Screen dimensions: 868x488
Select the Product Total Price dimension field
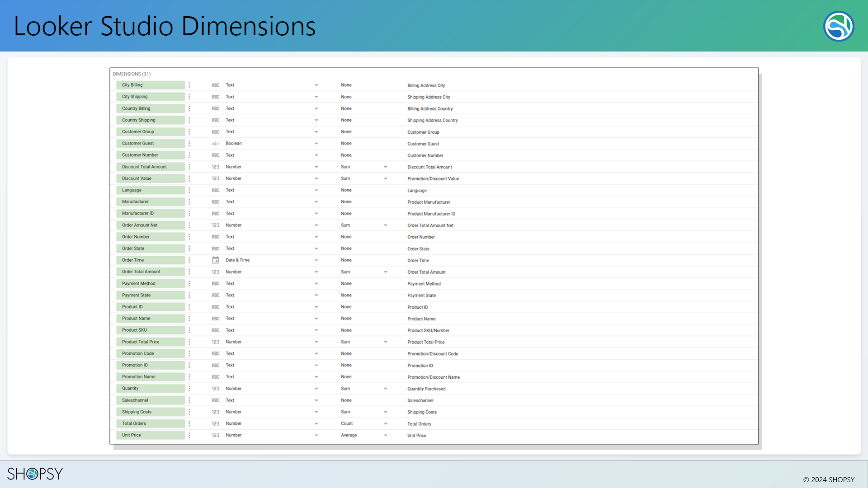[x=151, y=342]
